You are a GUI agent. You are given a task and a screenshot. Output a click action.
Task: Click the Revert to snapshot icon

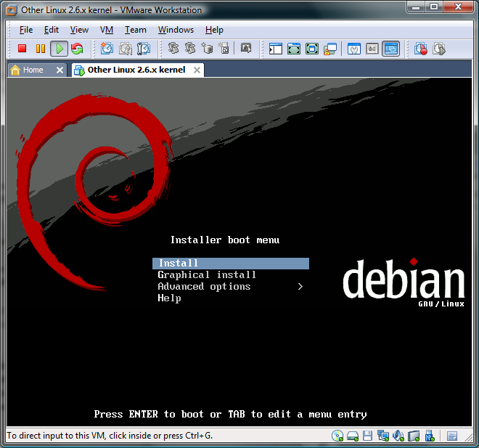[126, 49]
